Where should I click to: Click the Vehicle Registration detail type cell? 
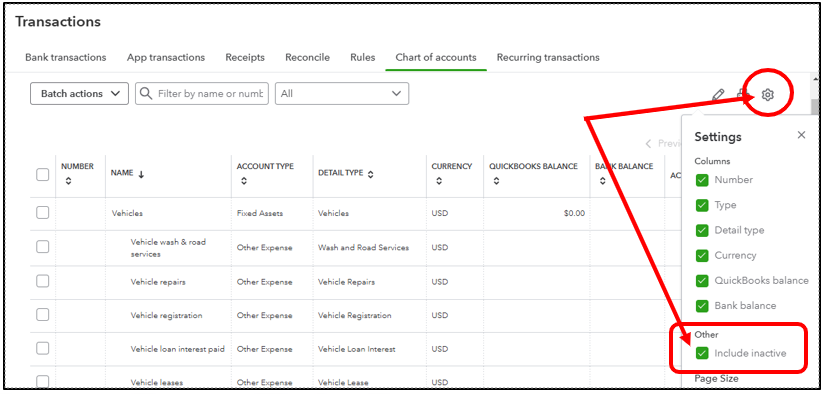pyautogui.click(x=355, y=315)
